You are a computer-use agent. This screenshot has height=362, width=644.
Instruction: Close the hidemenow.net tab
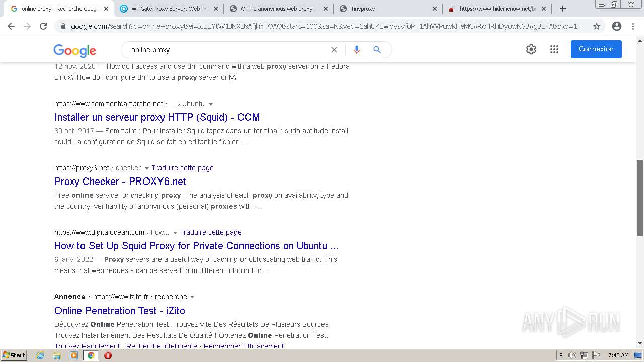(544, 9)
